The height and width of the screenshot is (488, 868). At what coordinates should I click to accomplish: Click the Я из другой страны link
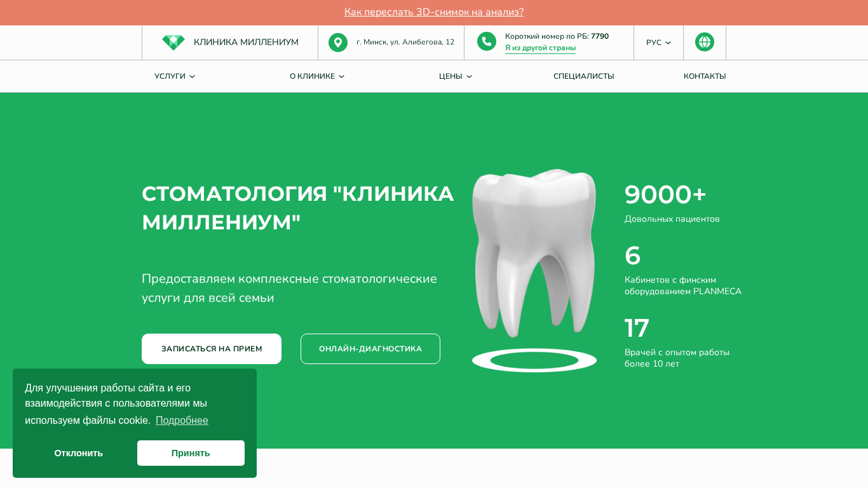point(540,48)
